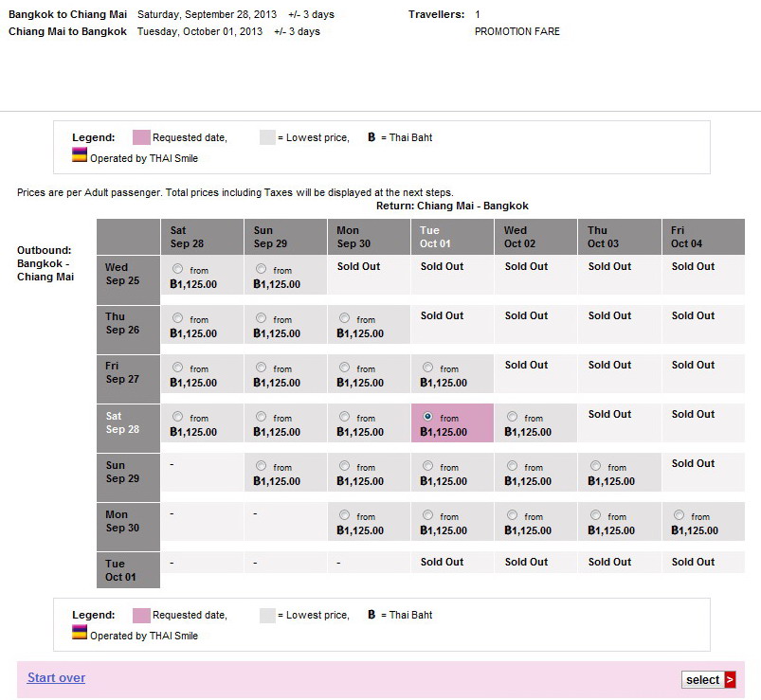The image size is (761, 700).
Task: Click the THAI Smile icon in bottom legend
Action: [80, 633]
